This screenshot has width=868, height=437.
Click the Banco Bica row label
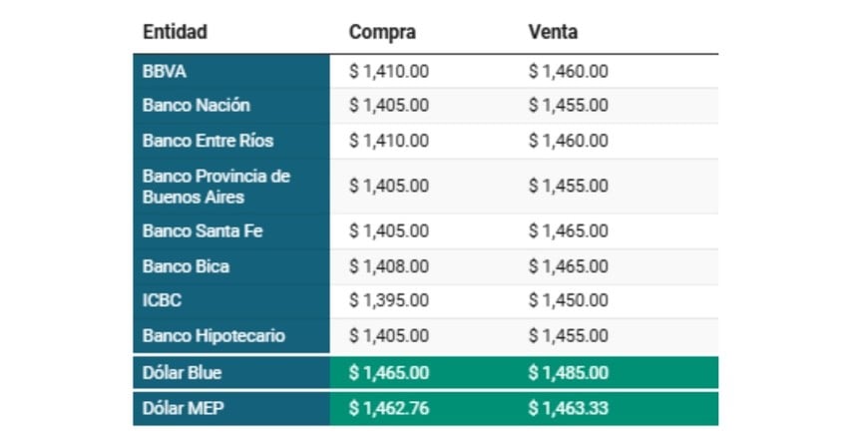(x=186, y=266)
